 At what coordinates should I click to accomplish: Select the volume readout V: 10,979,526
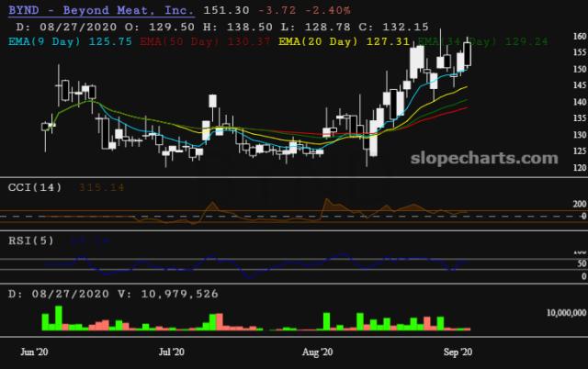point(167,294)
